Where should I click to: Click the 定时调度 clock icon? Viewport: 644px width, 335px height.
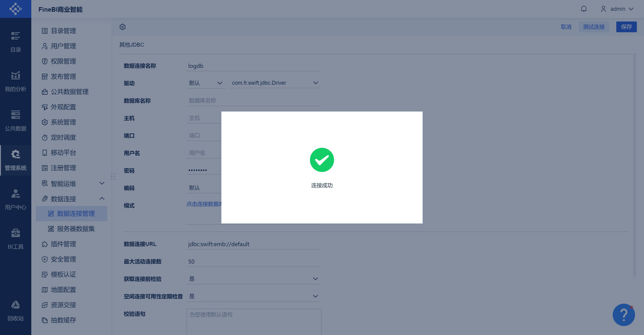[x=45, y=137]
